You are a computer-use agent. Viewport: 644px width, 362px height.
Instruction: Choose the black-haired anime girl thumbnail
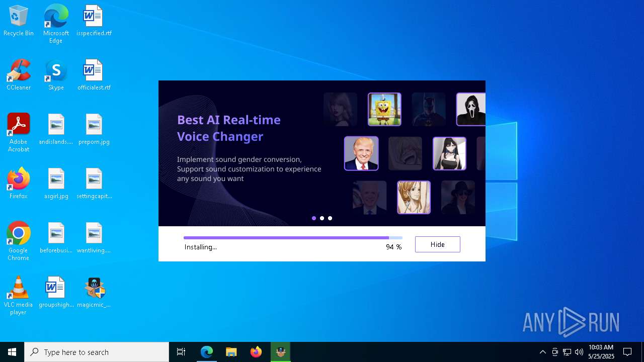click(x=449, y=153)
